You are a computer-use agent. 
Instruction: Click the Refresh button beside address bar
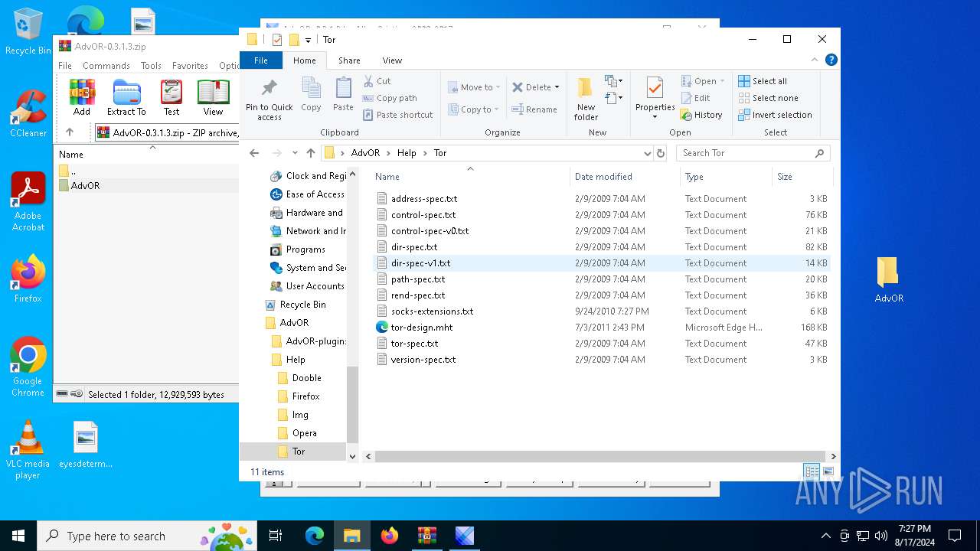click(x=661, y=153)
